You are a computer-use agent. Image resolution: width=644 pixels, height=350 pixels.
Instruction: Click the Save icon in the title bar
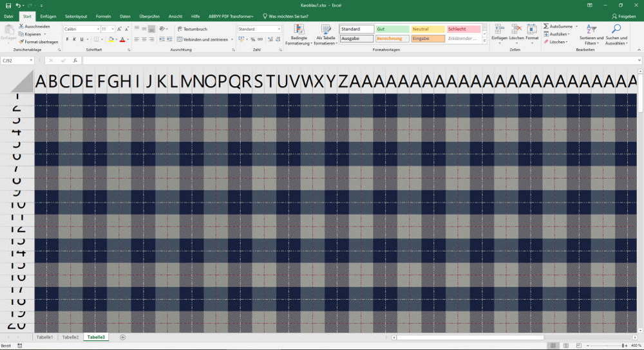[8, 5]
